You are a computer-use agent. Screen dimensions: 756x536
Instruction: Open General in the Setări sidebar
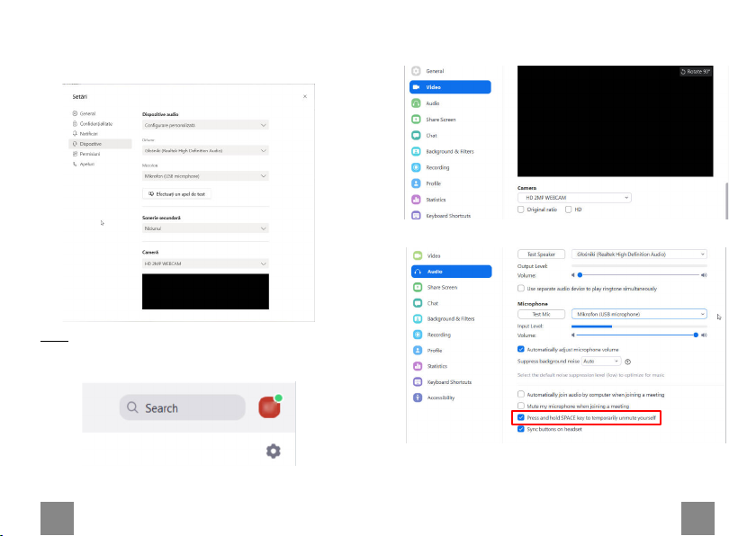coord(85,113)
